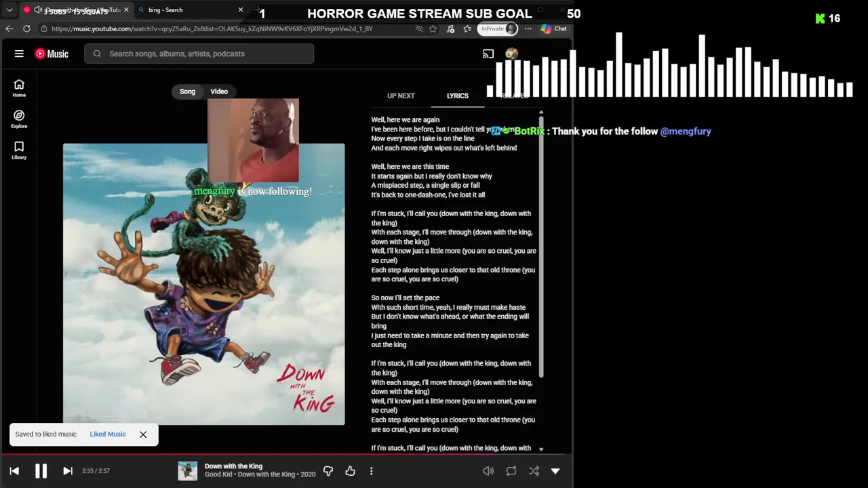
Task: Dismiss the Saved to liked music toast
Action: 143,434
